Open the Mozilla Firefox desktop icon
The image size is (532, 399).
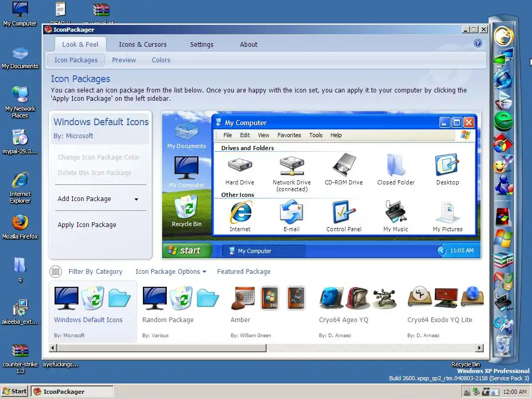[x=20, y=227]
